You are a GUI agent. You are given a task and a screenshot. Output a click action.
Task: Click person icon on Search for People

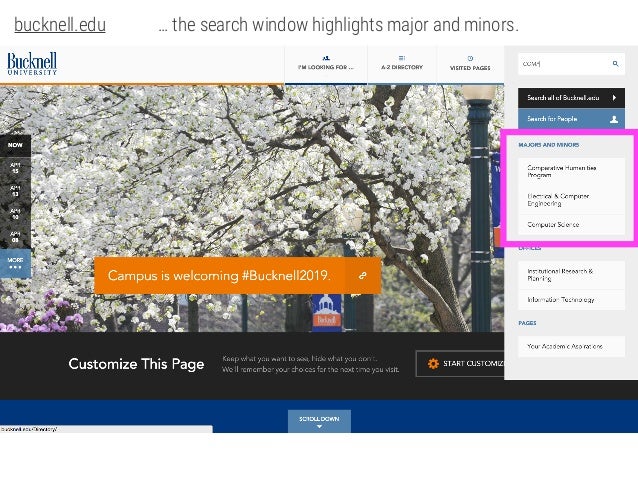tap(614, 119)
